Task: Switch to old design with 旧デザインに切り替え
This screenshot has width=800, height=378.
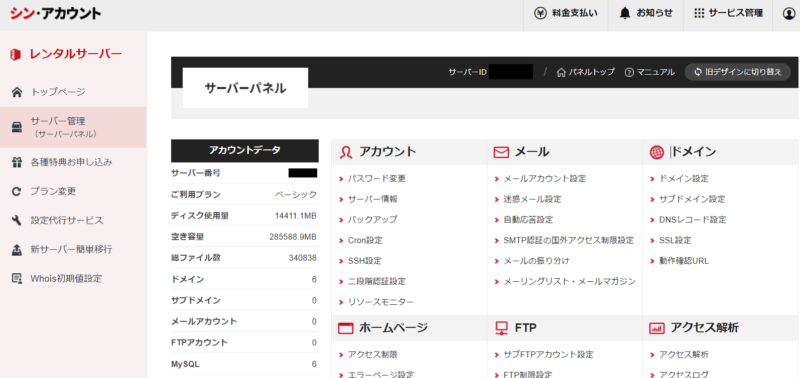Action: (737, 72)
